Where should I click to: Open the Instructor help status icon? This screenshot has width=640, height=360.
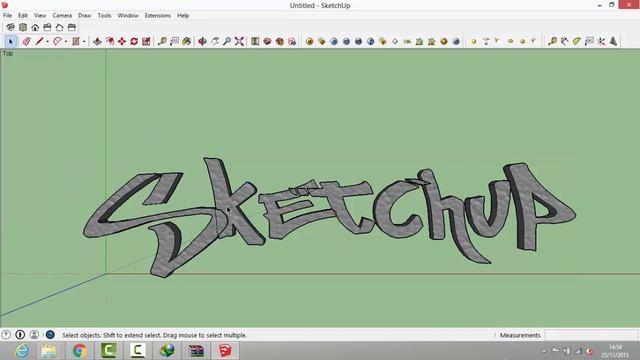tap(50, 335)
